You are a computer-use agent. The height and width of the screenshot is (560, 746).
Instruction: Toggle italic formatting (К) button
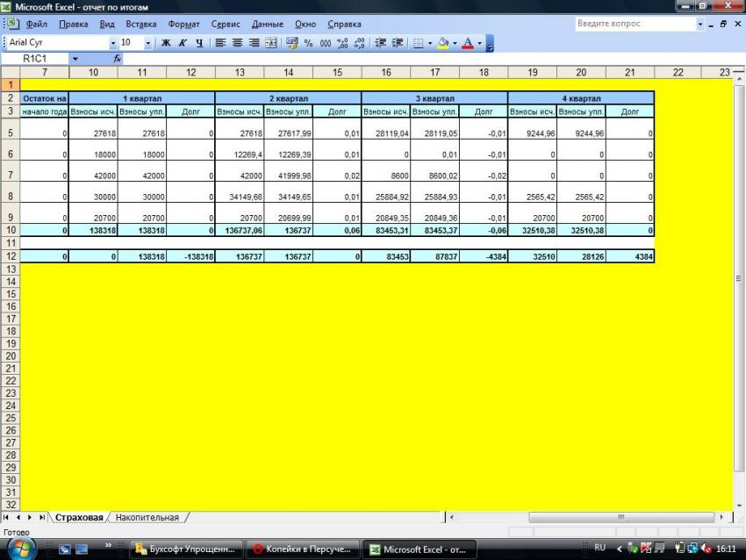click(x=183, y=42)
